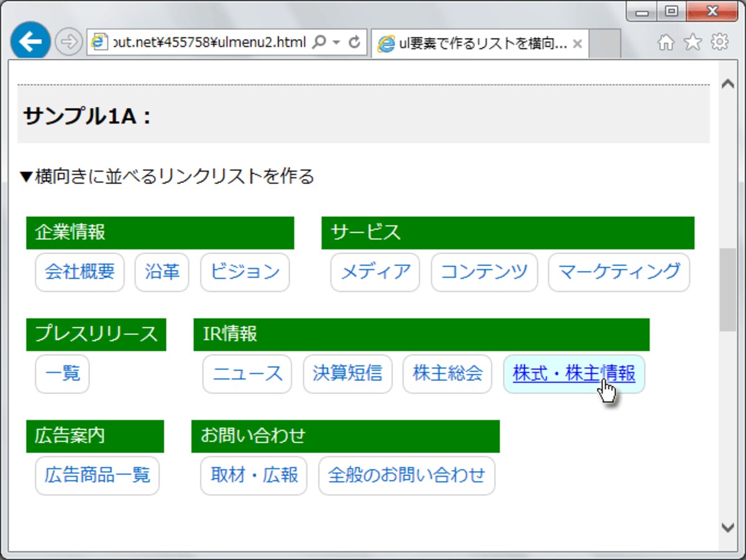Image resolution: width=746 pixels, height=560 pixels.
Task: Open the 沿革 link
Action: [162, 272]
